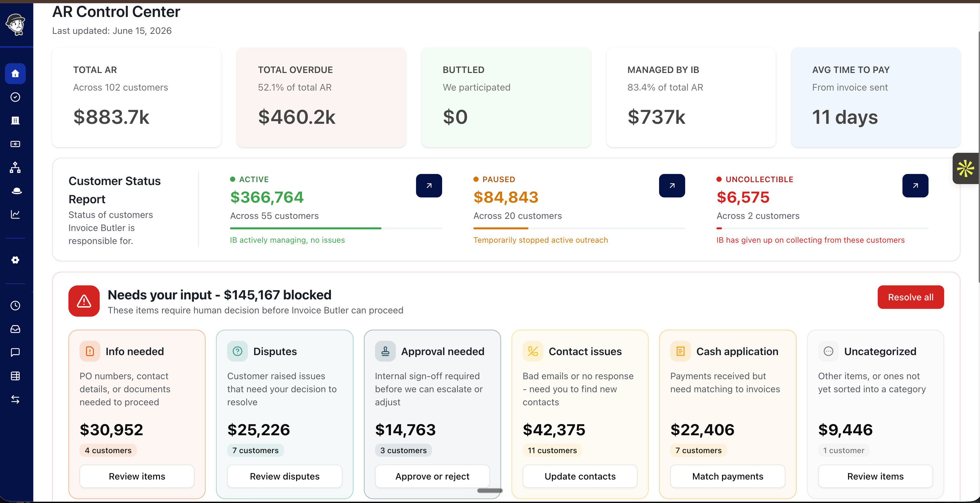The width and height of the screenshot is (980, 503).
Task: Click the Approval needed stamp icon
Action: point(385,351)
